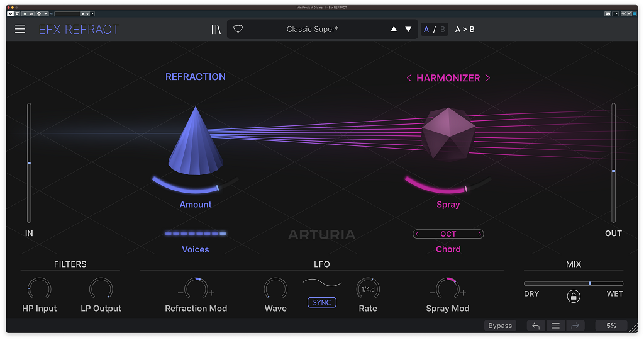The height and width of the screenshot is (340, 644).
Task: Click the HARMONIZER mode title
Action: pyautogui.click(x=448, y=78)
